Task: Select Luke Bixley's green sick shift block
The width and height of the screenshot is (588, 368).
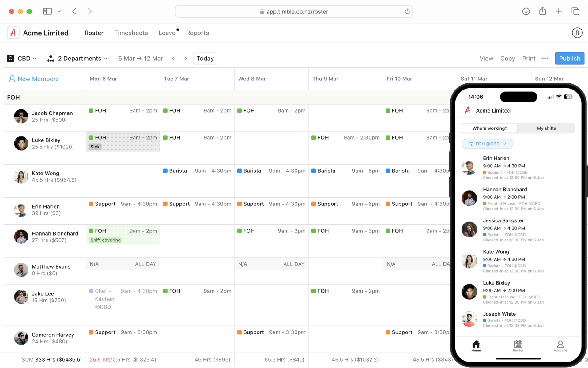Action: click(123, 142)
